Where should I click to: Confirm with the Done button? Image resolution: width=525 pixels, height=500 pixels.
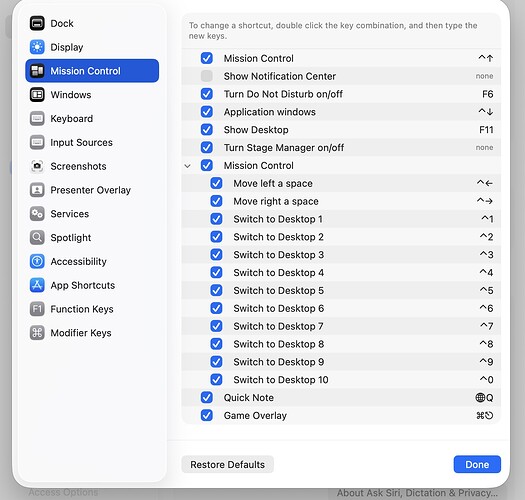[477, 464]
